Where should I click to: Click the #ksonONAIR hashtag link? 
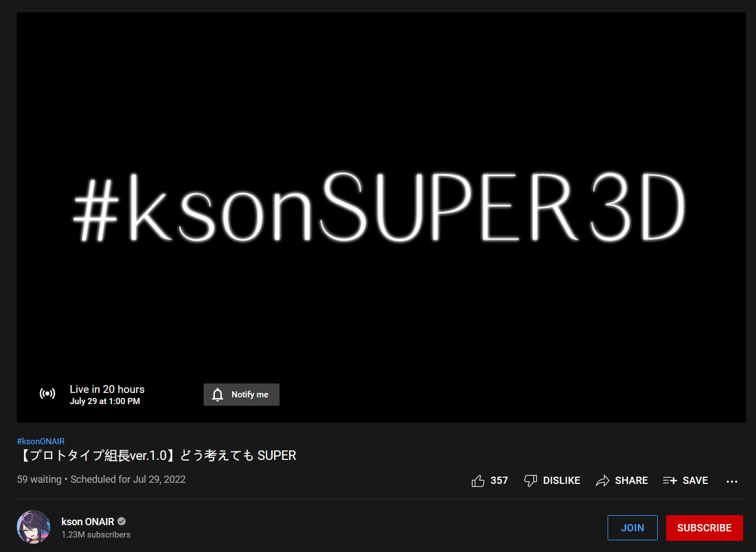41,441
